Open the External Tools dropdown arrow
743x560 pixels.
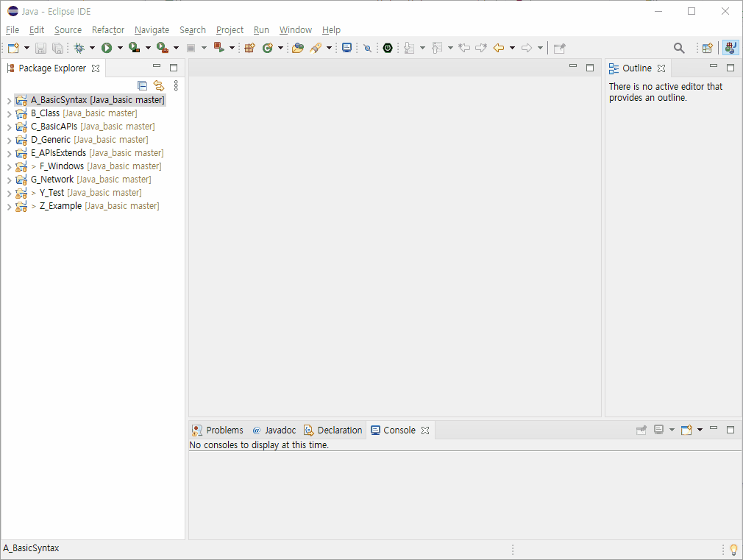[x=176, y=48]
